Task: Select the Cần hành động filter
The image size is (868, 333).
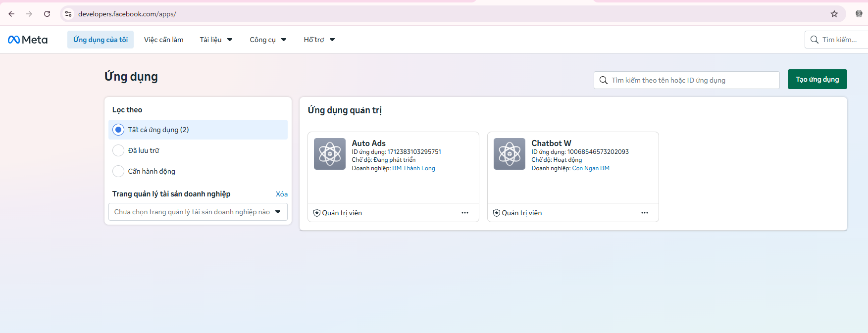Action: pos(198,171)
